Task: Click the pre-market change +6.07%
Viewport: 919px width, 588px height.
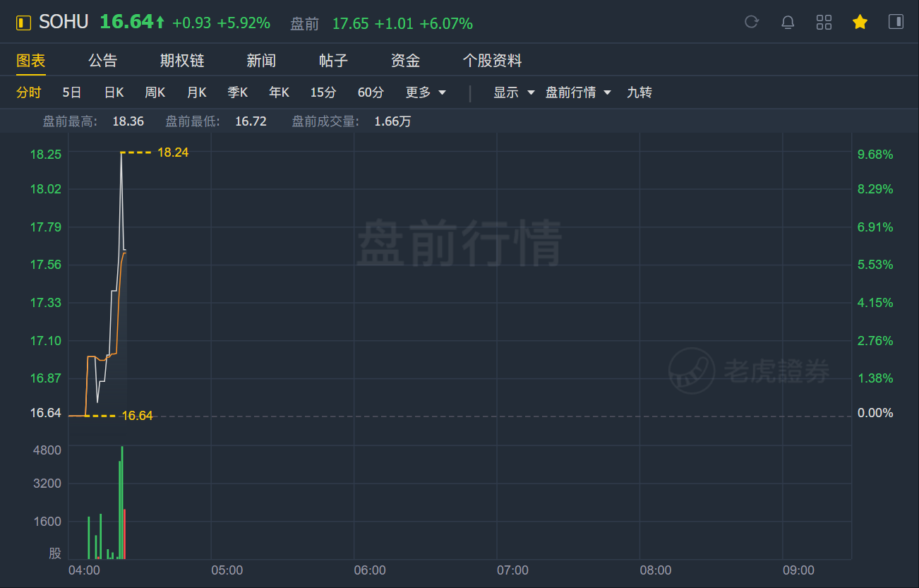Action: (x=446, y=24)
